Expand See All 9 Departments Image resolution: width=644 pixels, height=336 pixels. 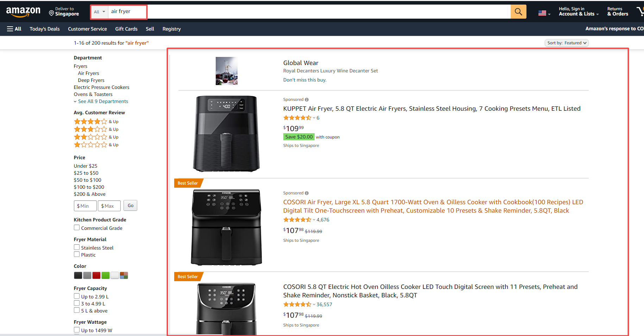click(101, 101)
